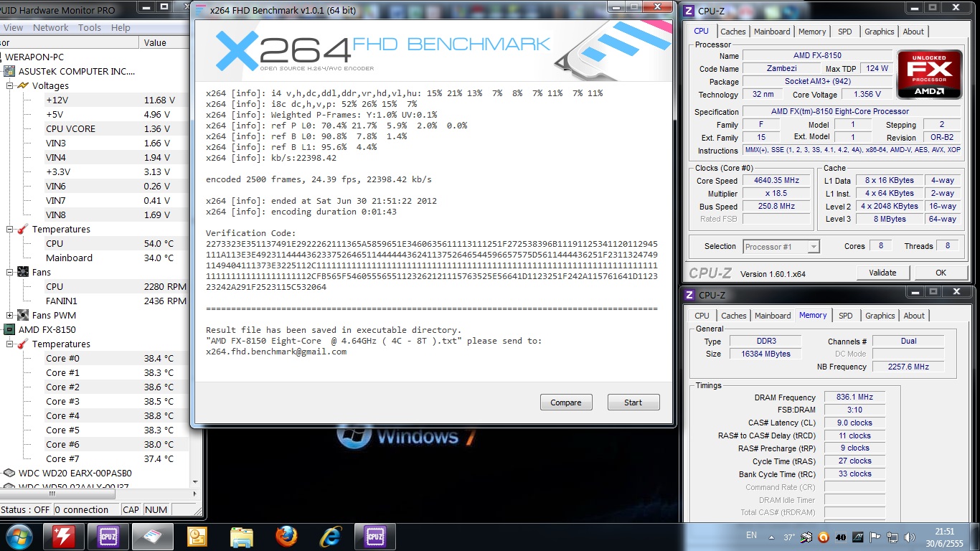Open the About tab in the Processor CPU-Z window
980x551 pixels.
click(913, 32)
